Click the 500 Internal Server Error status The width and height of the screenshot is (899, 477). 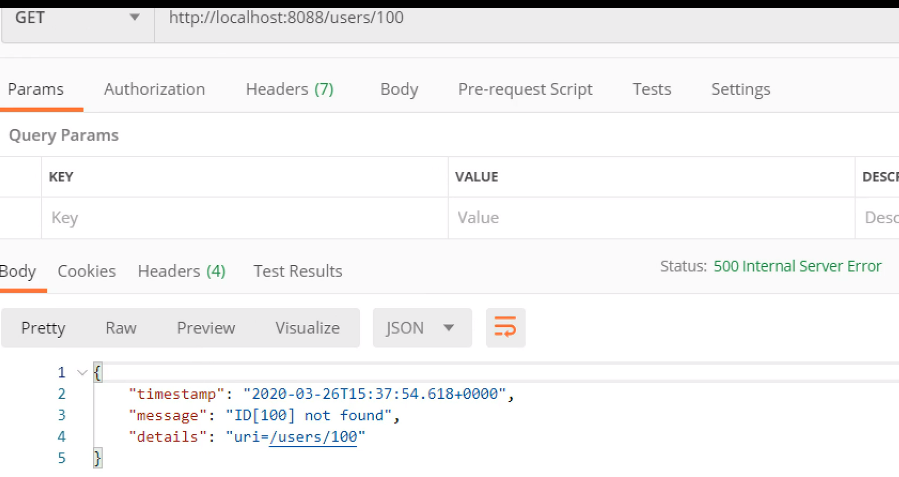797,266
